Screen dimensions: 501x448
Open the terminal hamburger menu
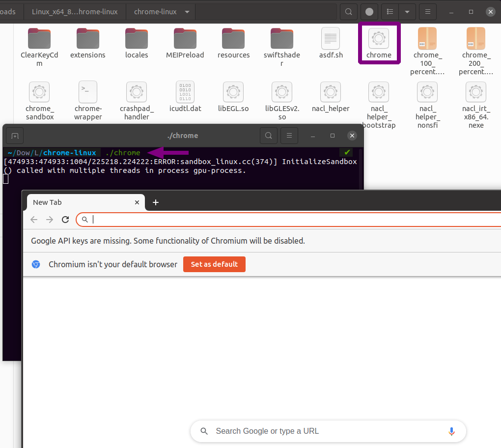(289, 136)
